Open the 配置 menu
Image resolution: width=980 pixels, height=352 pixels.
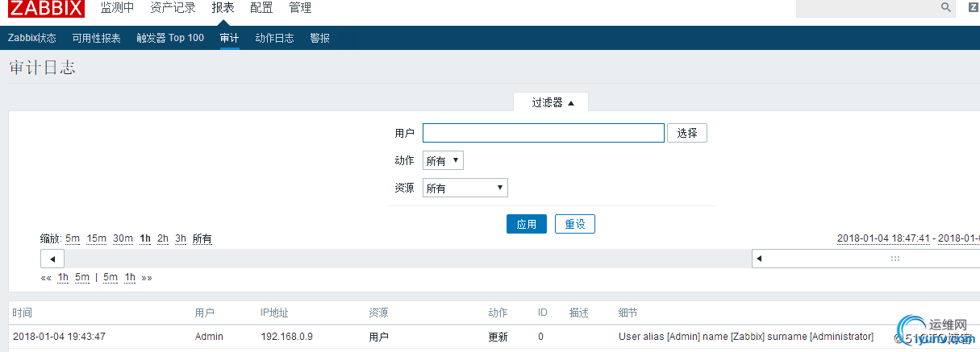261,8
